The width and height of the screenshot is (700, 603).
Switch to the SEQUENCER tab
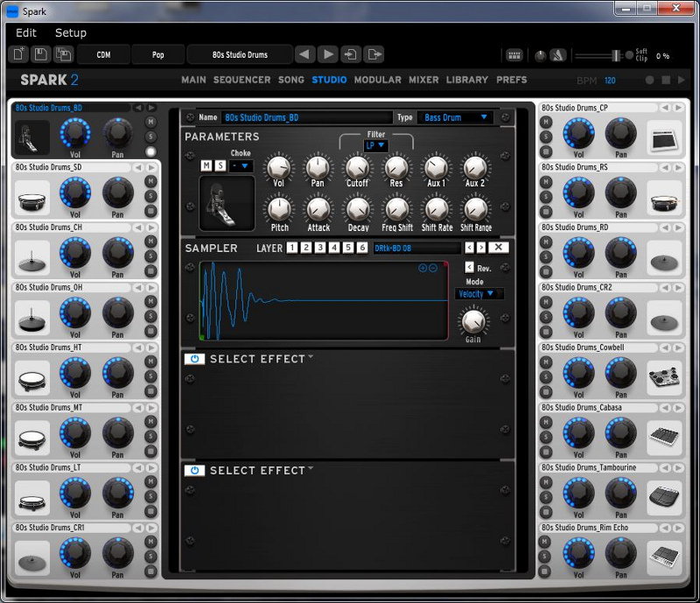coord(242,80)
